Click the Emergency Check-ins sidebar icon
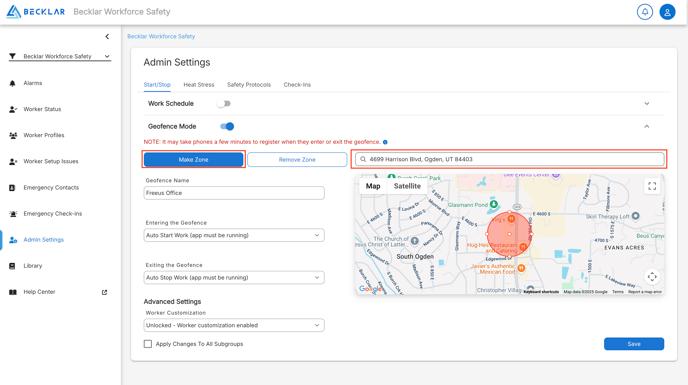Screen dimensions: 688x385 13,214
